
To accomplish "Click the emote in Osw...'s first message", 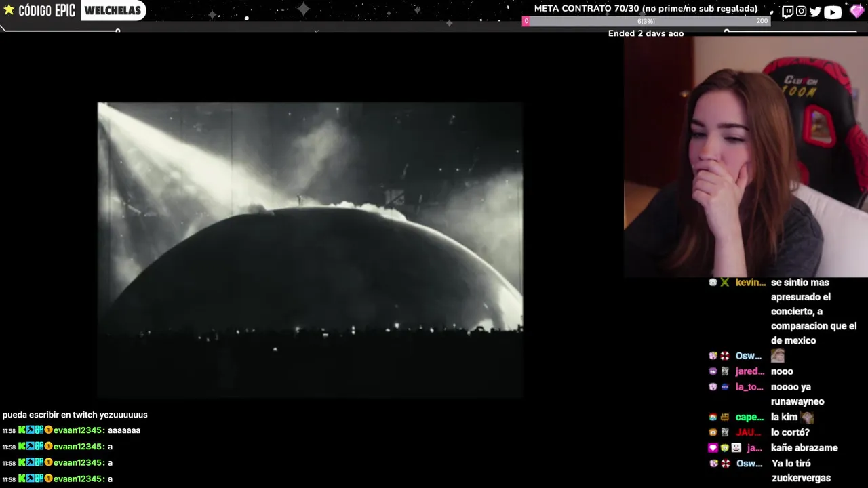I will 777,356.
